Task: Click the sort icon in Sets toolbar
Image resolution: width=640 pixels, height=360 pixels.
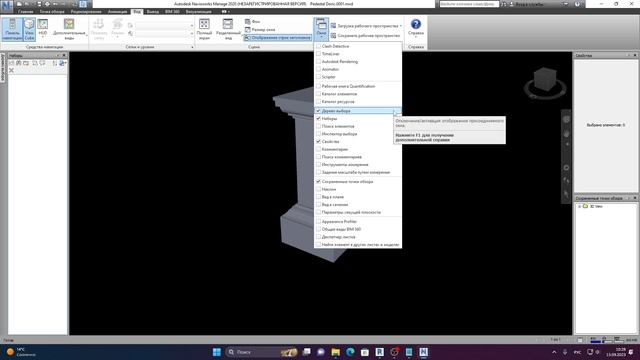Action: 54,63
